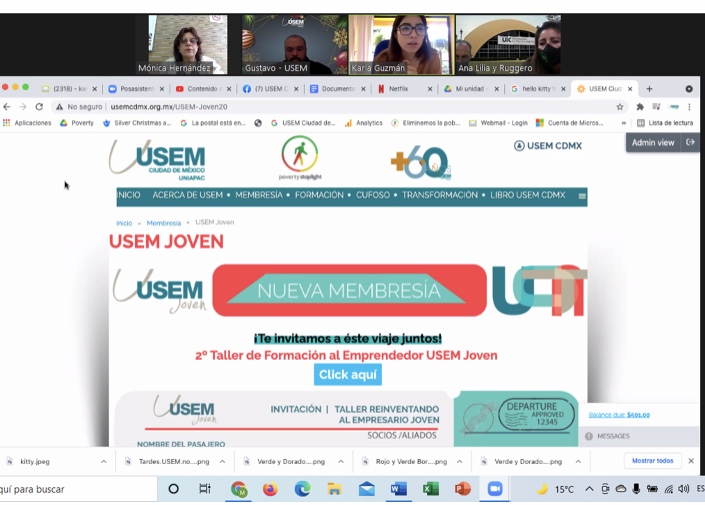Click the Not secure warning icon
Screen dimensions: 705x505
[x=59, y=107]
